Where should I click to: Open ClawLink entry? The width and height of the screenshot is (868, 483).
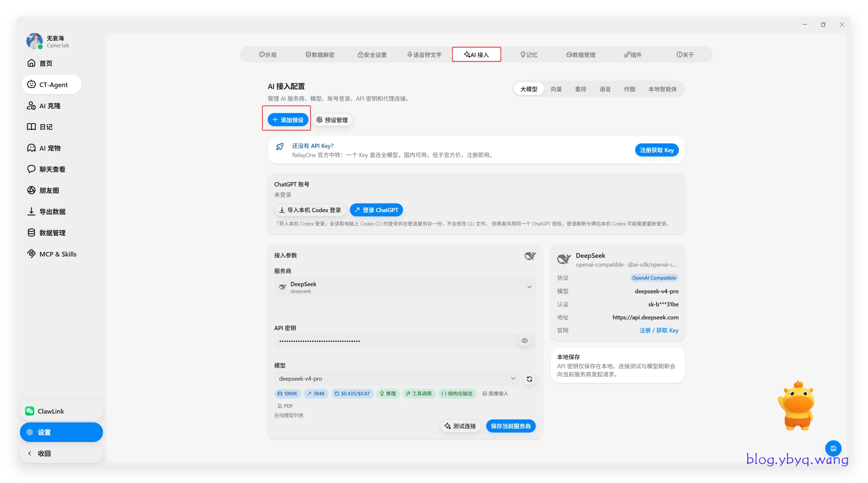click(x=61, y=411)
